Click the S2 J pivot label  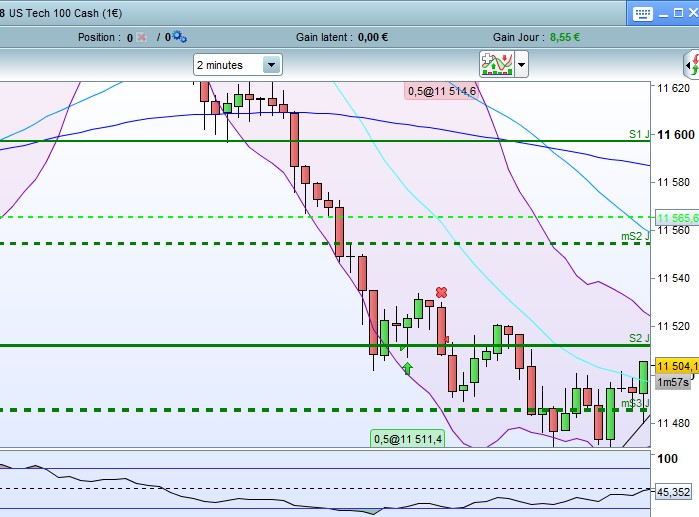639,338
